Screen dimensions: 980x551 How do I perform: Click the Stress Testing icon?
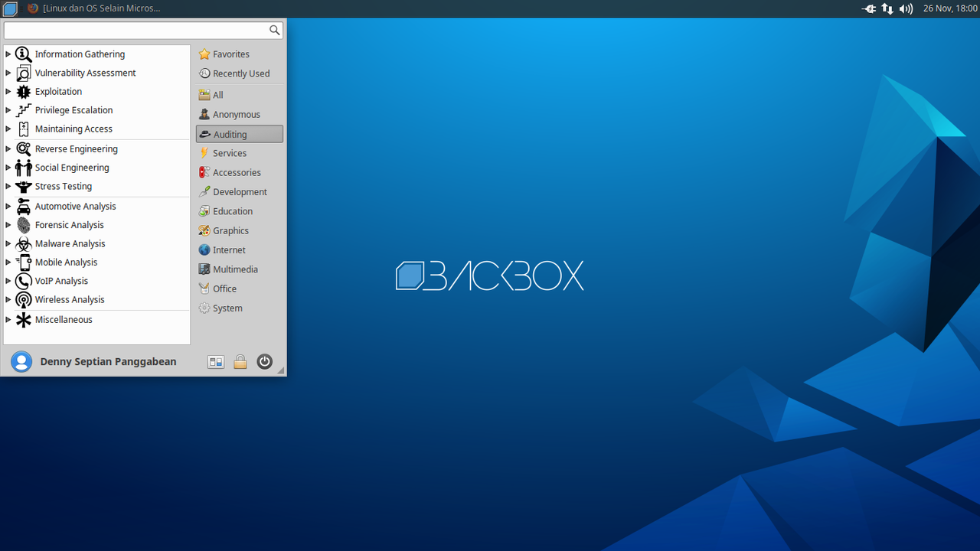pyautogui.click(x=24, y=186)
